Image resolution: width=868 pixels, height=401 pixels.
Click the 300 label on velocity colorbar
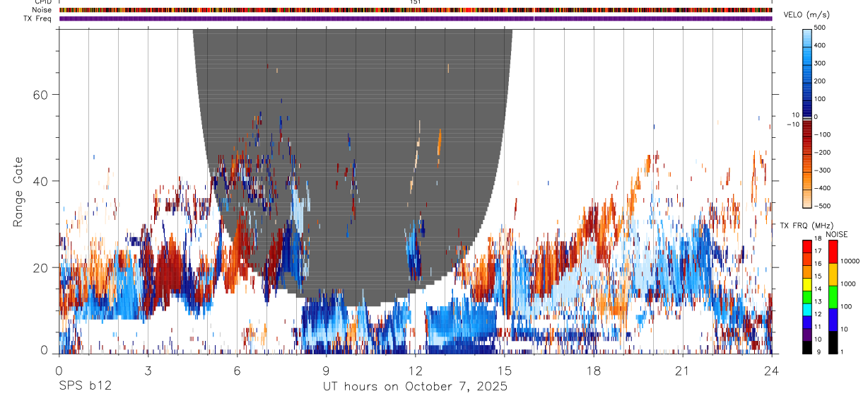click(x=820, y=63)
